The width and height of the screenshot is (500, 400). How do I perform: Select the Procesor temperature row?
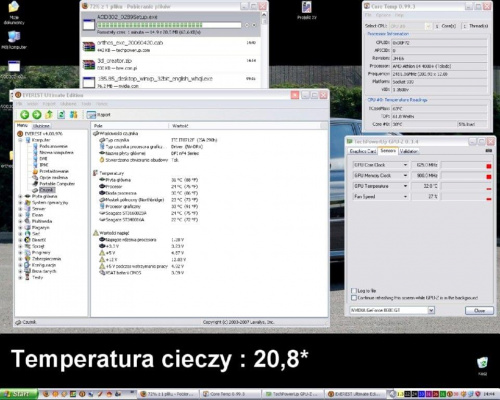(x=148, y=186)
